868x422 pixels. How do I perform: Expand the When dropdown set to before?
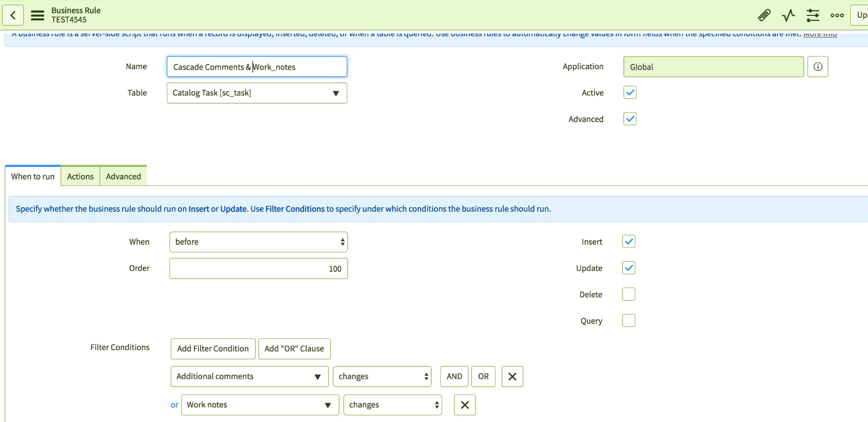[x=258, y=242]
